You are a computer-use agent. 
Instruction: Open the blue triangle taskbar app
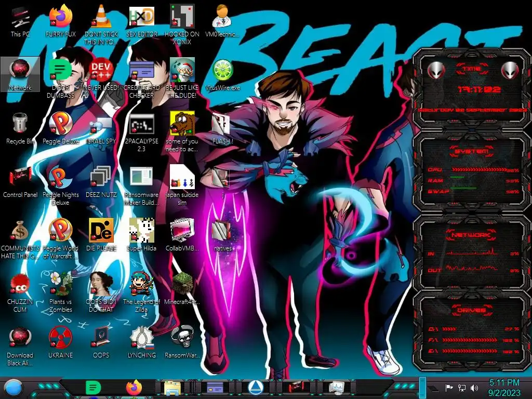tap(256, 388)
